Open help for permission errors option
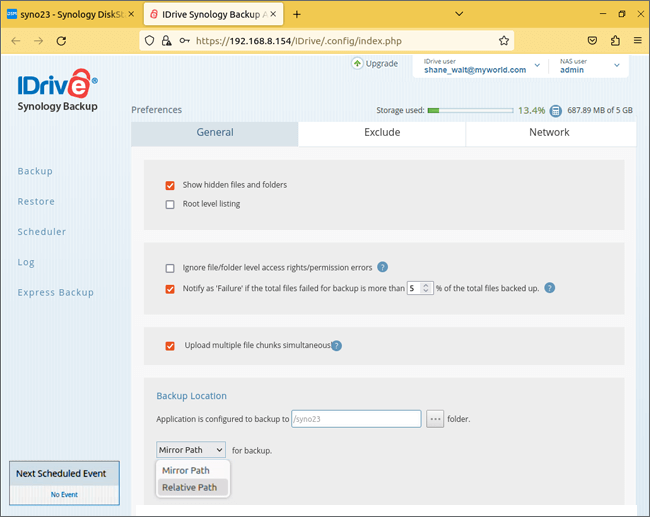 (x=383, y=268)
